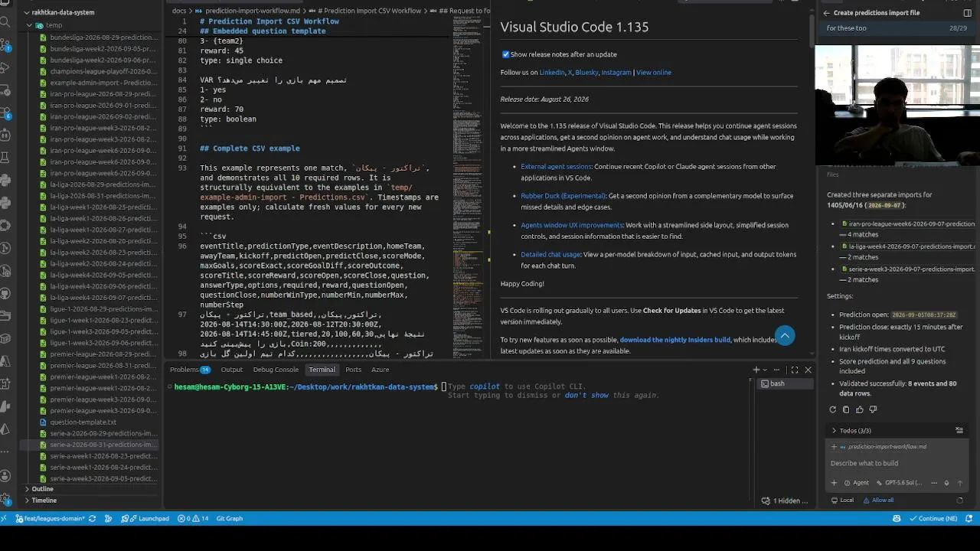Open Run and Debug view

(x=5, y=67)
